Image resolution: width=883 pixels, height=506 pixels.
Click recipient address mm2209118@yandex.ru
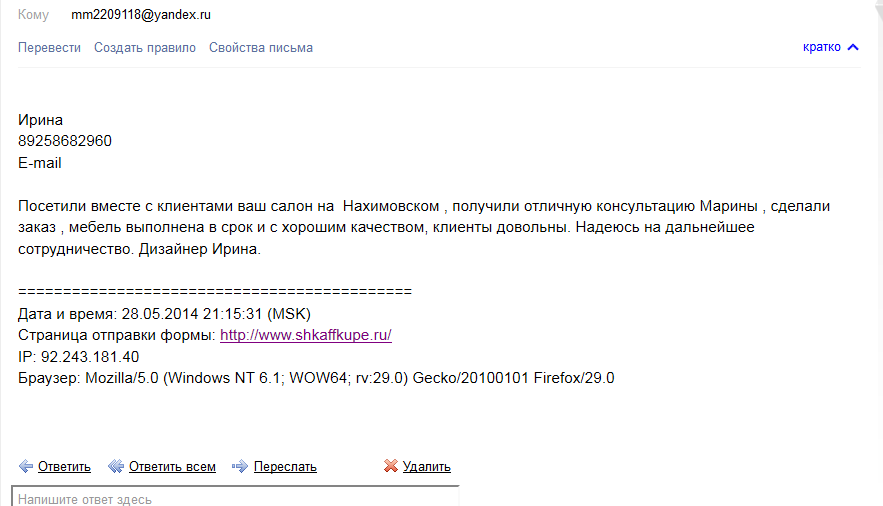(x=141, y=15)
